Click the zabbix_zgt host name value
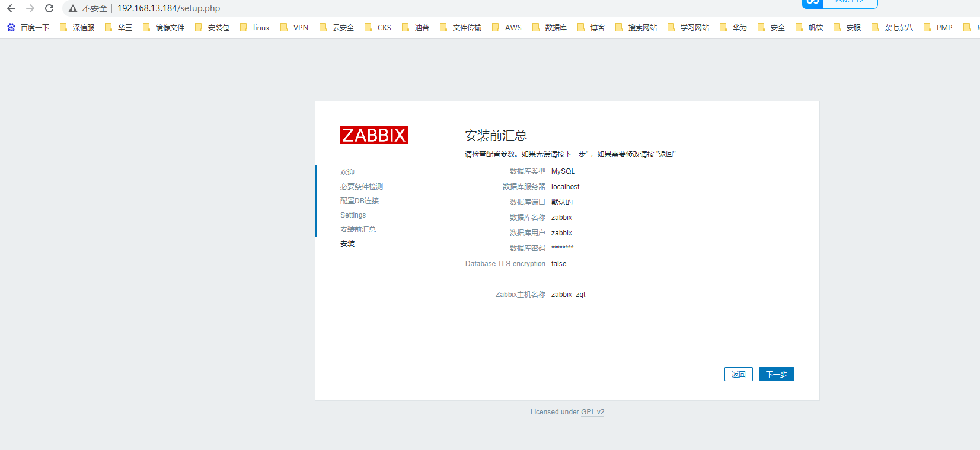980x450 pixels. click(569, 295)
